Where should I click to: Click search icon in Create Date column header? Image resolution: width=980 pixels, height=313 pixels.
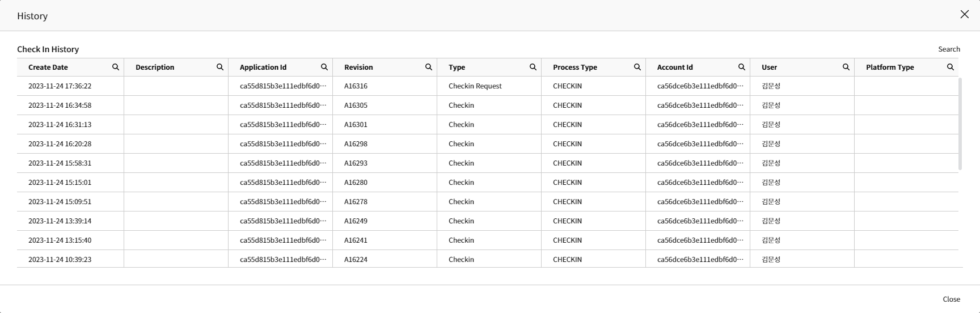pyautogui.click(x=116, y=67)
